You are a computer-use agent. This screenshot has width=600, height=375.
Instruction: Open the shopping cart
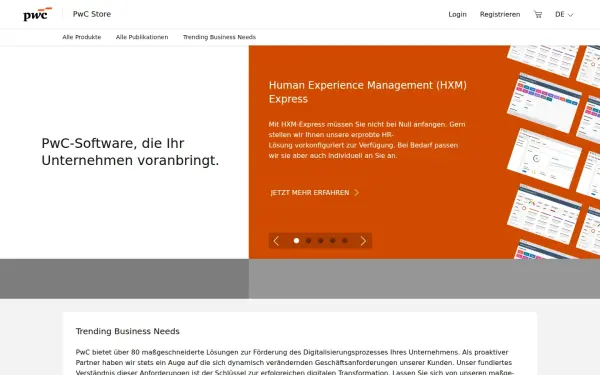pos(538,15)
